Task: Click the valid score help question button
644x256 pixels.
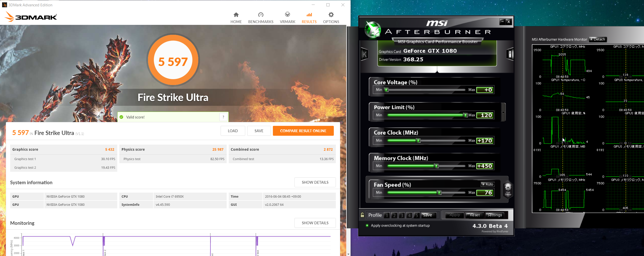Action: [x=223, y=117]
